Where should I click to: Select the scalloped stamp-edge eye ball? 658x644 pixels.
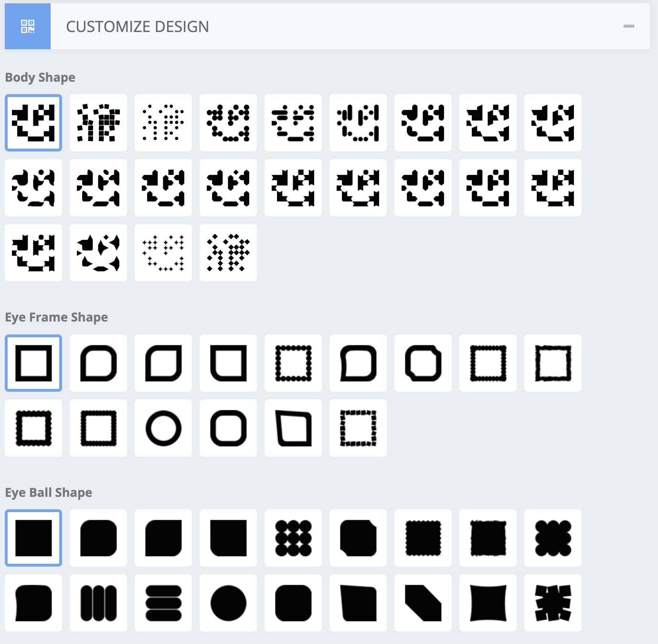click(x=423, y=538)
